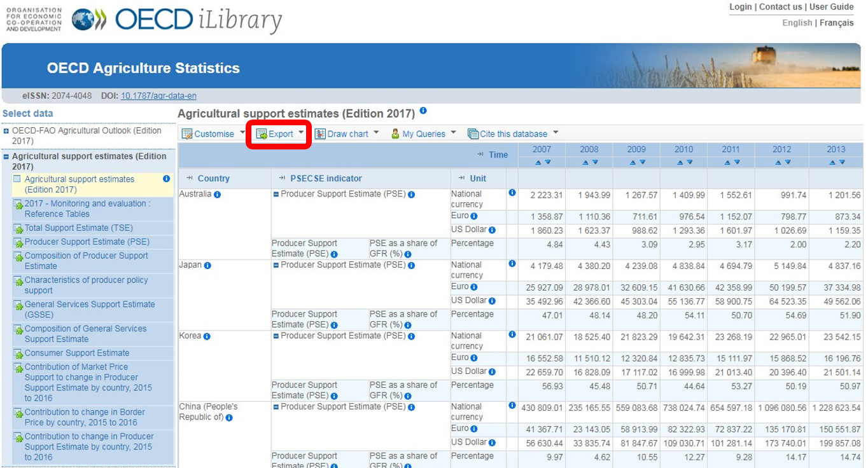Image resolution: width=868 pixels, height=468 pixels.
Task: Click the Draw chart icon
Action: pos(320,134)
